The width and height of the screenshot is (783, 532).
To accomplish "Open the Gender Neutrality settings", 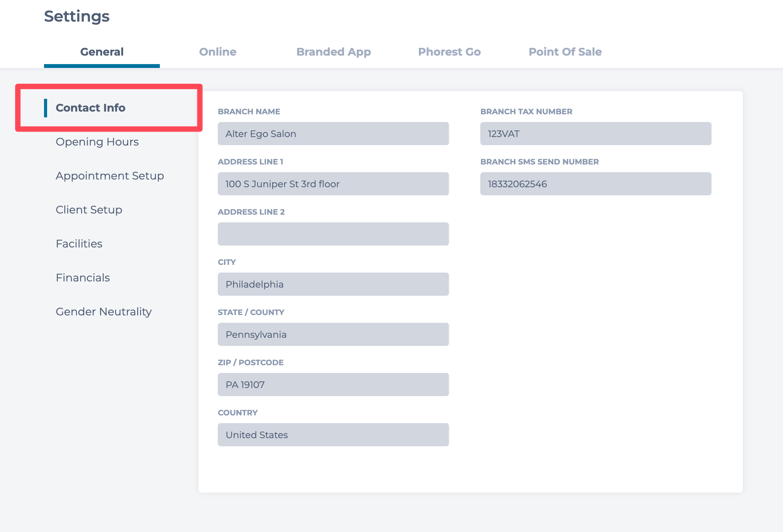I will pyautogui.click(x=103, y=312).
